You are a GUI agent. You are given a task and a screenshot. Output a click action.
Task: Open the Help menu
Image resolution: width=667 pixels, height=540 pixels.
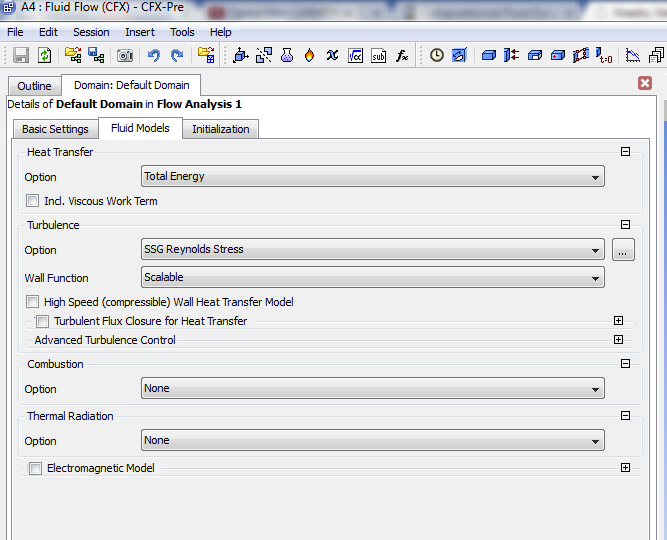pyautogui.click(x=220, y=32)
